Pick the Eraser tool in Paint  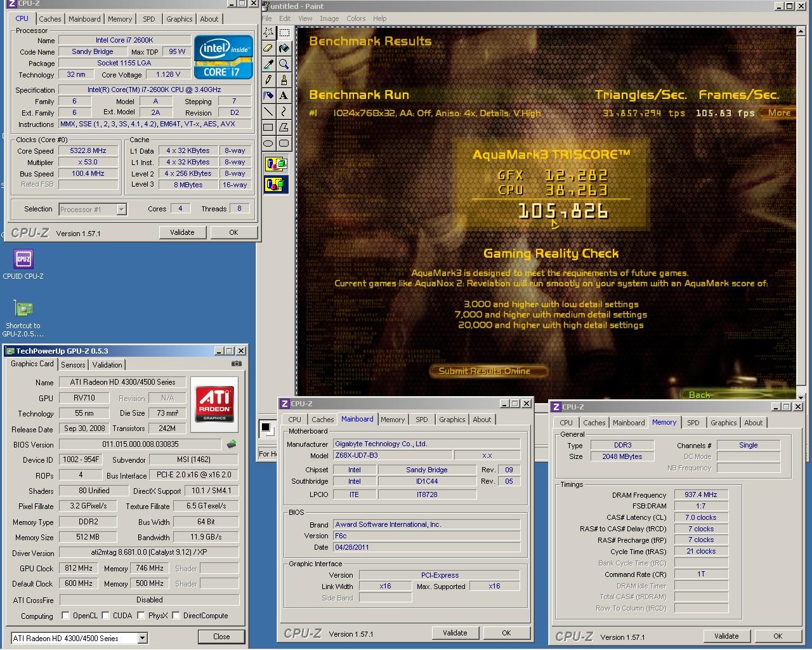point(268,48)
